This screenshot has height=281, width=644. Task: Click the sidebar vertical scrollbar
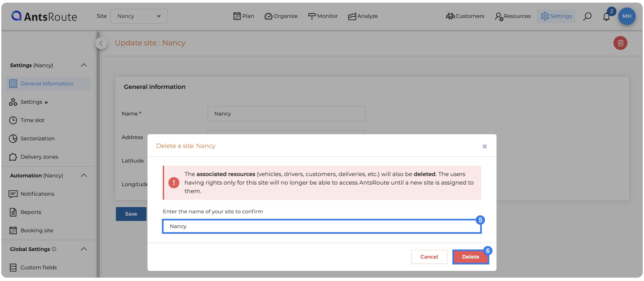point(98,155)
